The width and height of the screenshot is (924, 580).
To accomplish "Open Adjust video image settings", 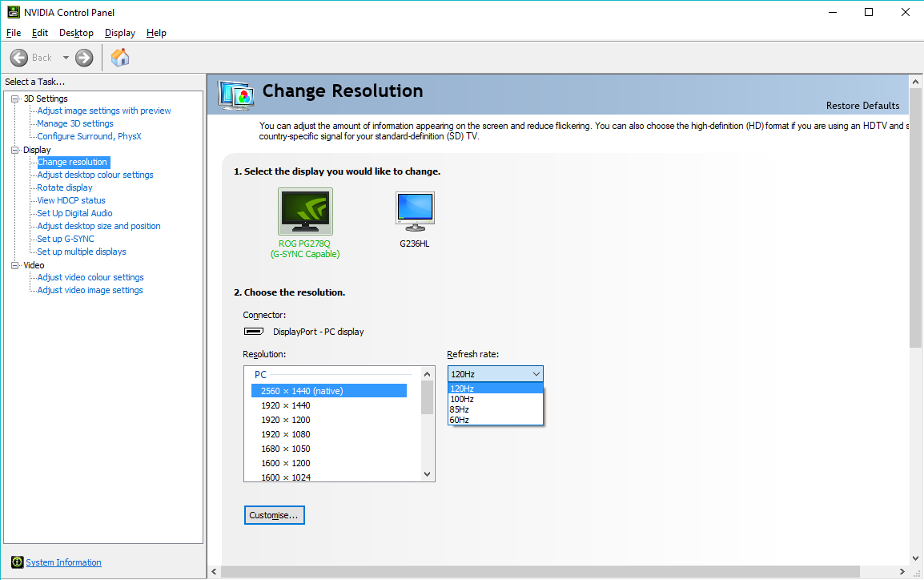I will (x=90, y=290).
